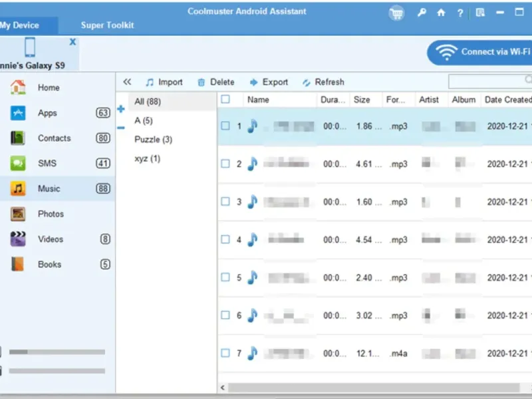Click the horizontal scrollbar track
Image resolution: width=532 pixels, height=399 pixels.
(373, 387)
